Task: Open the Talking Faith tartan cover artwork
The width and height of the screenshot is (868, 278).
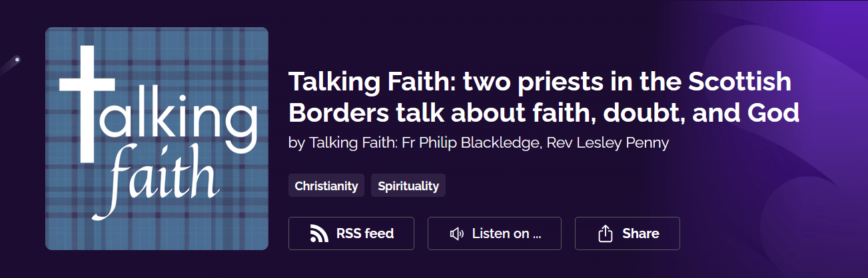Action: 157,138
